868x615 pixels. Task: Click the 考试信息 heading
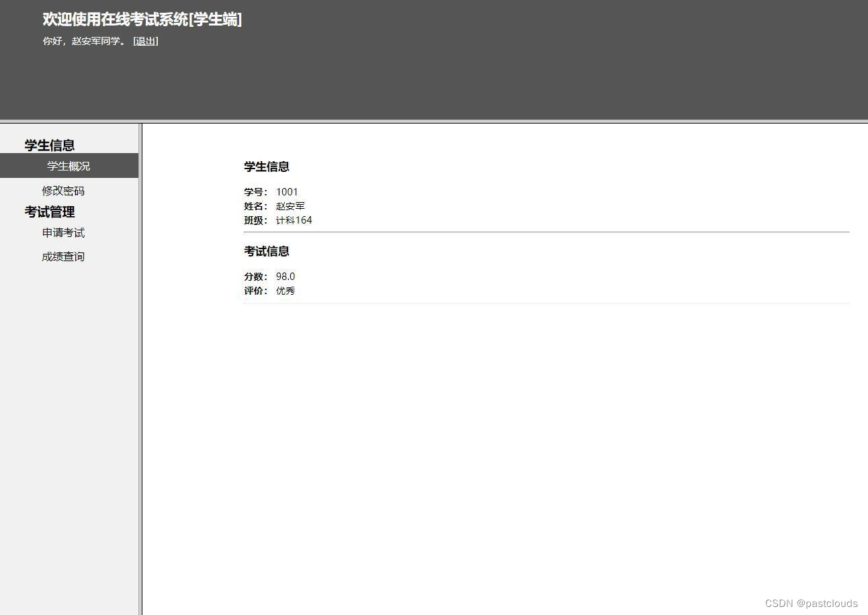pyautogui.click(x=267, y=251)
